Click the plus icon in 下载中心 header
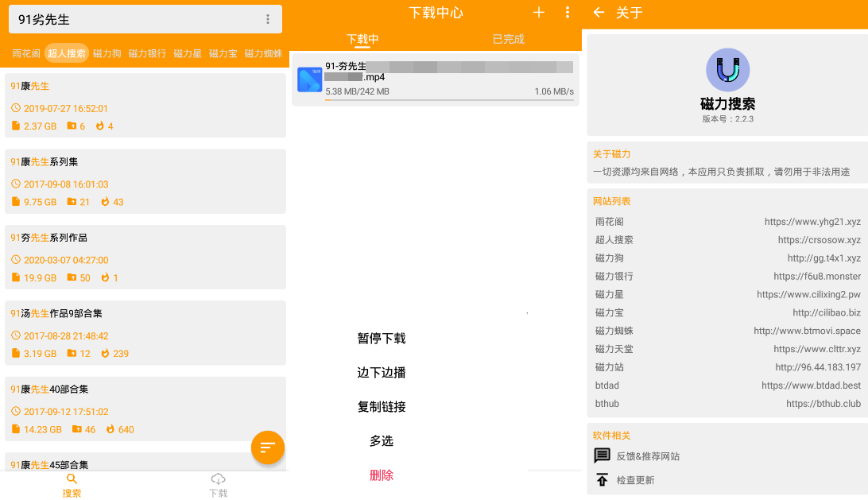Viewport: 868px width, 500px height. click(539, 12)
